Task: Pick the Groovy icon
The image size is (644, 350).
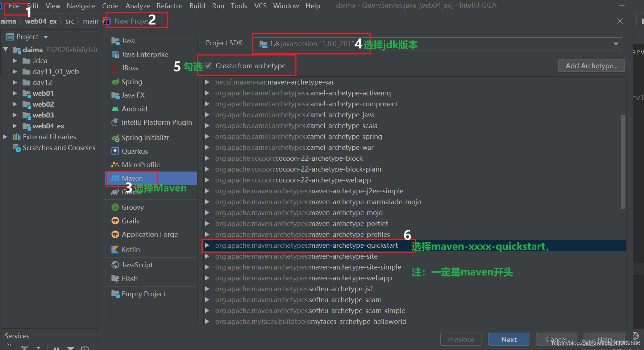Action: [115, 207]
